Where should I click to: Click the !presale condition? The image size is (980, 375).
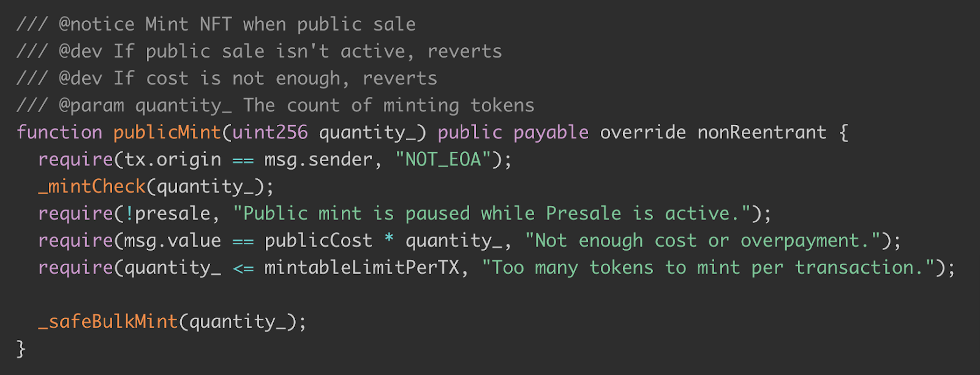pyautogui.click(x=167, y=213)
